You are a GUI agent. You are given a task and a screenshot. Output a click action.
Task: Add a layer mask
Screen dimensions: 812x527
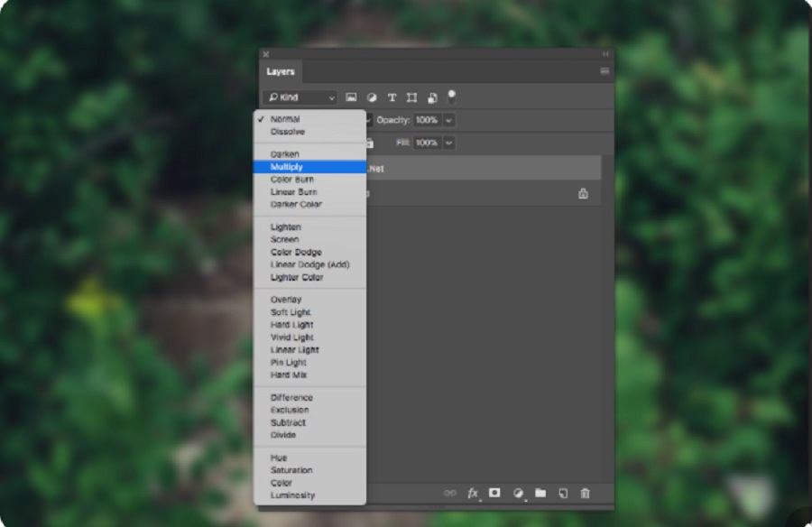pos(494,493)
